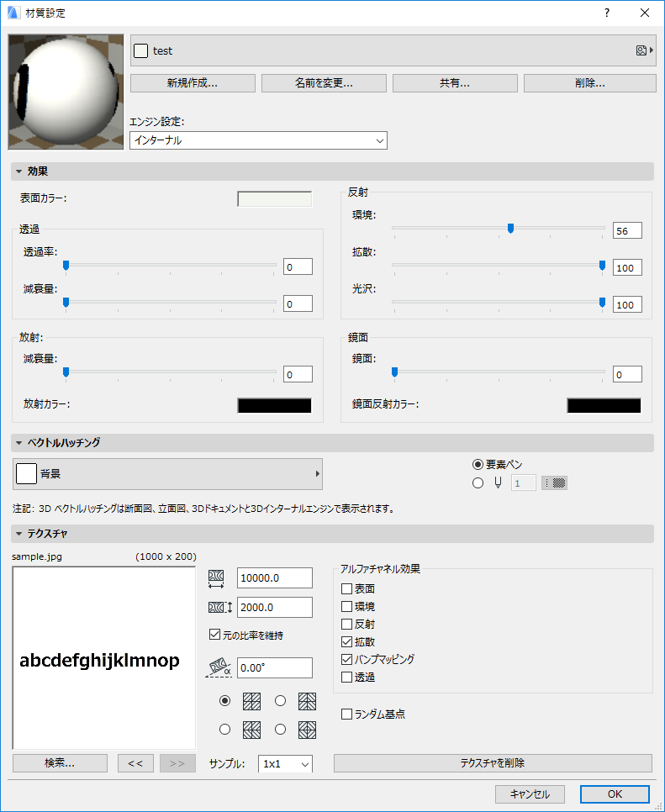
Task: Enable the 環境 alpha channel checkbox
Action: coord(346,606)
